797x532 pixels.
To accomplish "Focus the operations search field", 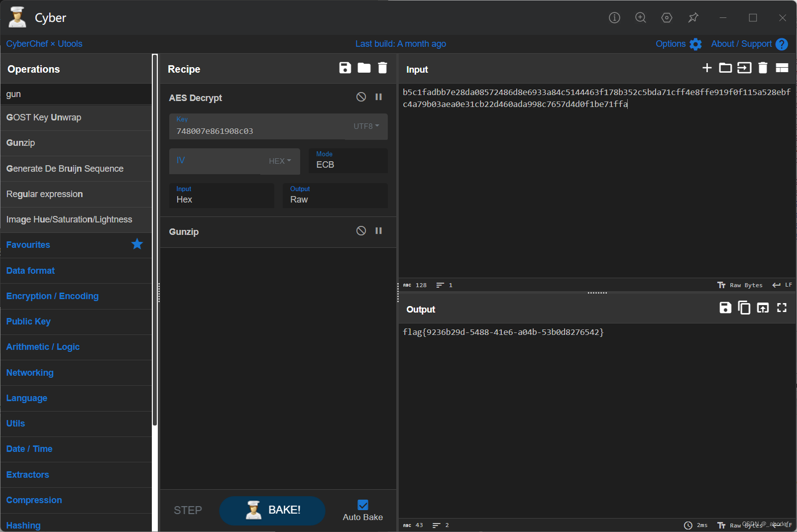I will (76, 94).
